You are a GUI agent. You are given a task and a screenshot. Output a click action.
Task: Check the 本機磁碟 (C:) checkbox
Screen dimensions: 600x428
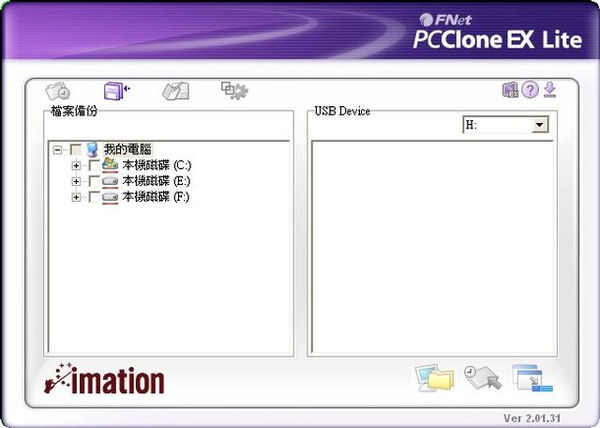point(94,165)
